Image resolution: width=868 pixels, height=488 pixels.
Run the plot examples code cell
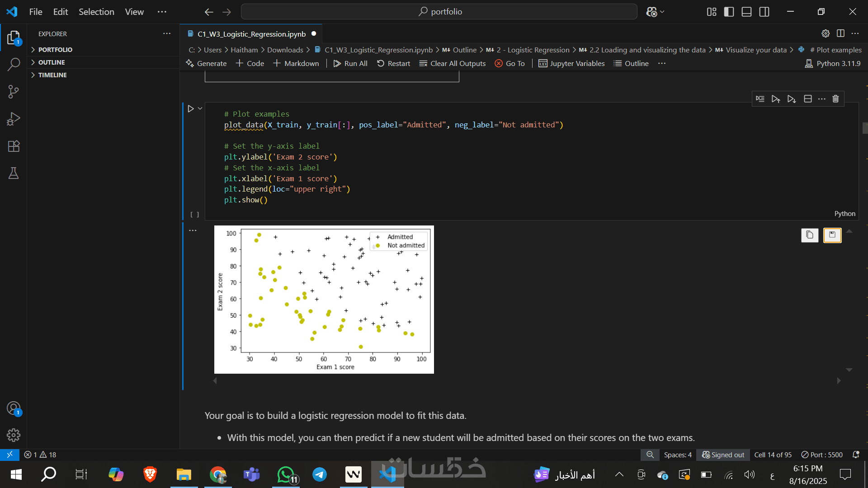coord(190,108)
